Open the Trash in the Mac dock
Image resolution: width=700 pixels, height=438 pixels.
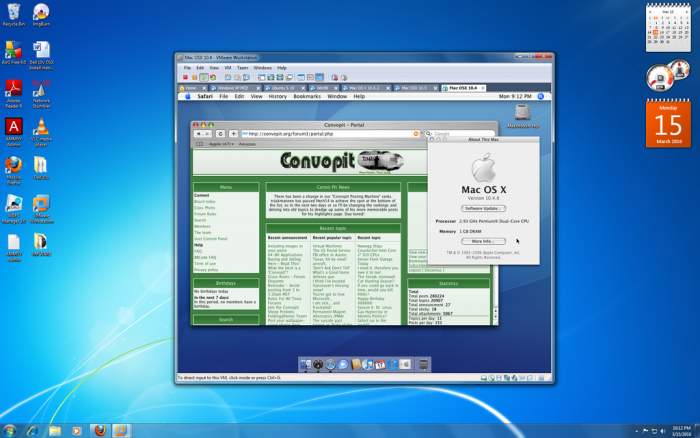[x=423, y=364]
